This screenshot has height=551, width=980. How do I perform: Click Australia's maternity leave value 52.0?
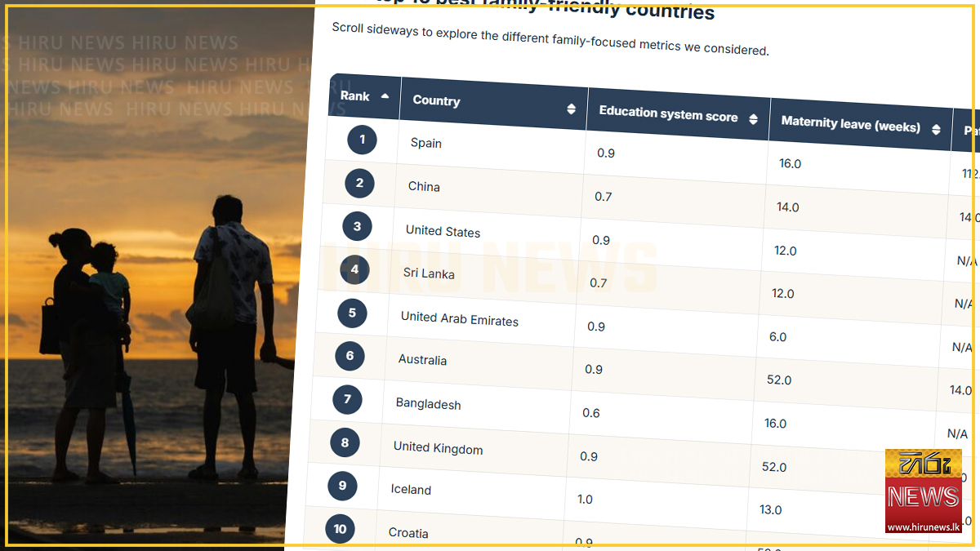tap(779, 380)
